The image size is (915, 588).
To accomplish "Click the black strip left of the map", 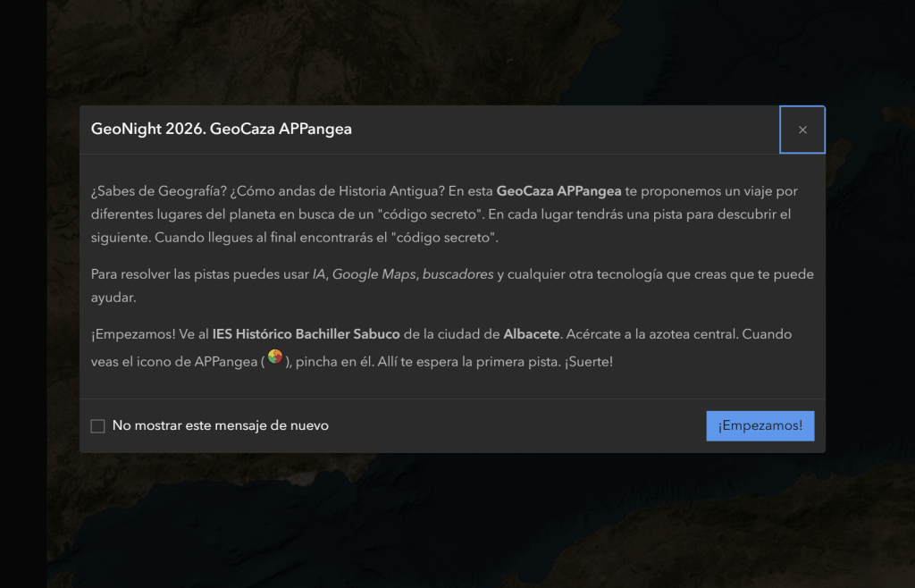I will point(22,295).
